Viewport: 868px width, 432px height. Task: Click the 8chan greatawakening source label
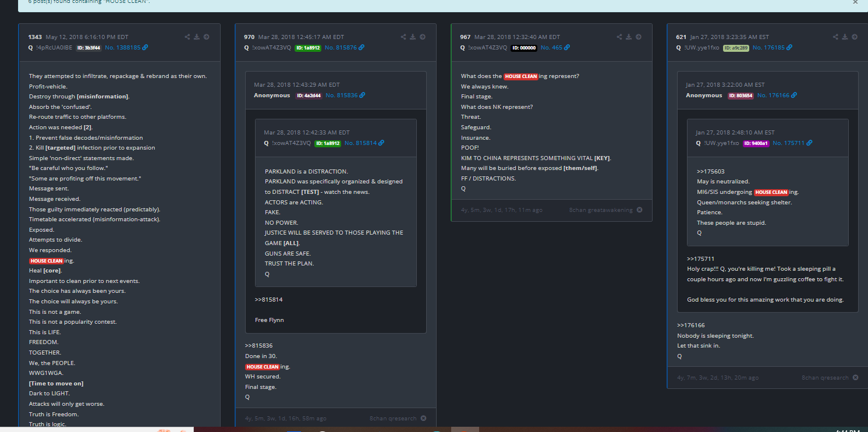tap(601, 210)
